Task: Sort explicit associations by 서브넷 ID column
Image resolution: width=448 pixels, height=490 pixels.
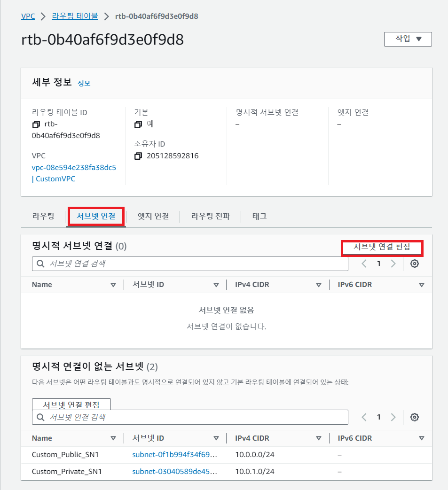Action: (x=216, y=285)
